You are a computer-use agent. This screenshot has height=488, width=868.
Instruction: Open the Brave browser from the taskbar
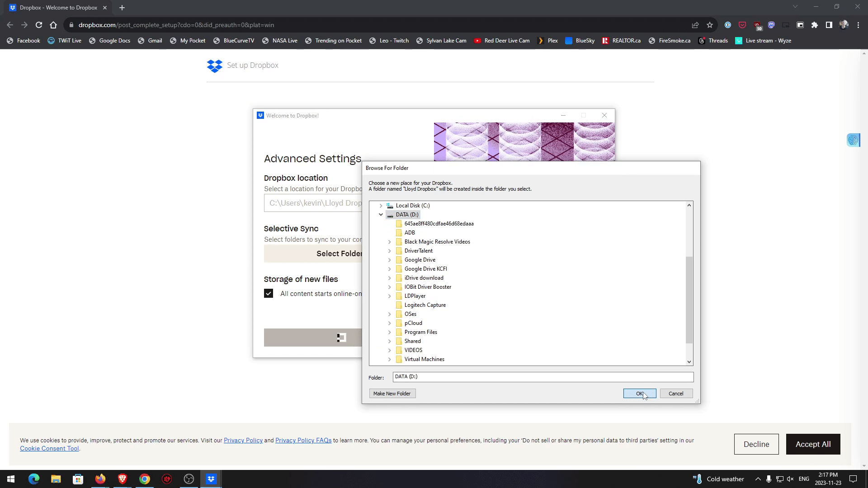point(123,479)
